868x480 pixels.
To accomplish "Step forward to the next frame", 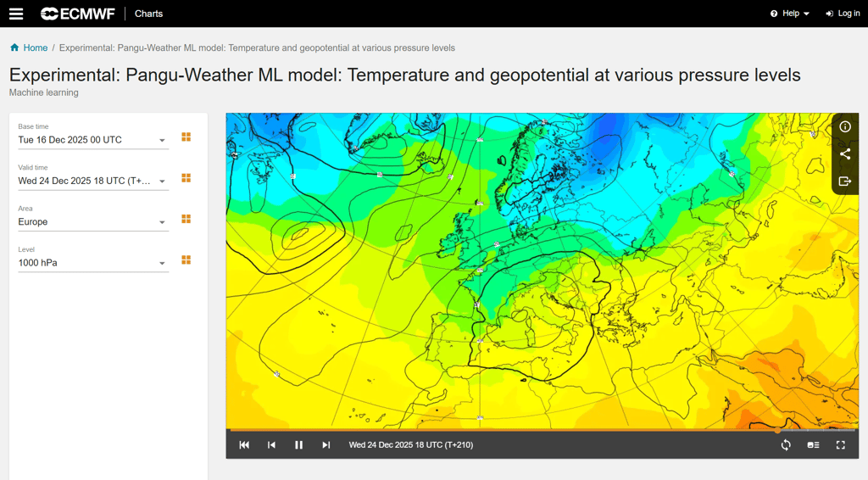I will click(326, 445).
